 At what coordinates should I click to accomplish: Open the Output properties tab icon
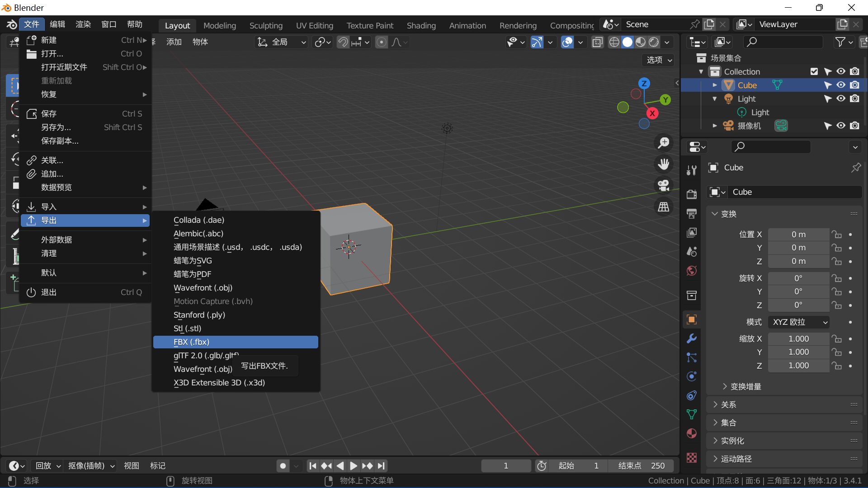coord(691,213)
